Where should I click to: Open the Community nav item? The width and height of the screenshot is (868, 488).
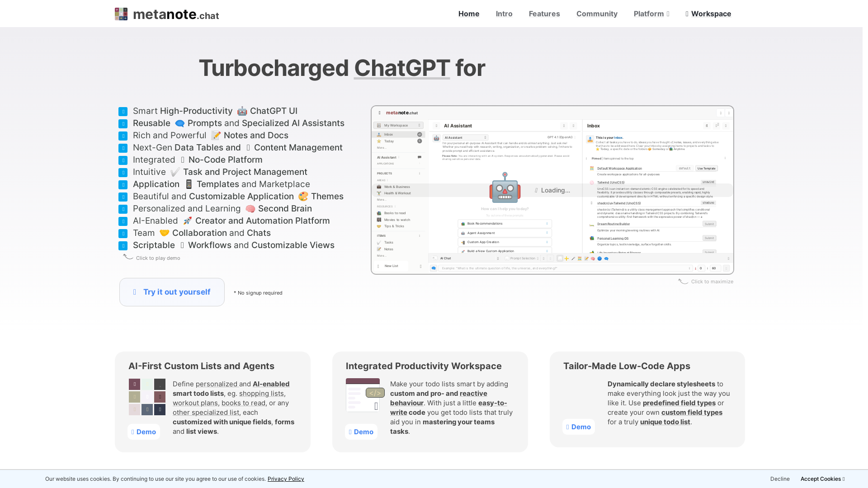coord(597,14)
